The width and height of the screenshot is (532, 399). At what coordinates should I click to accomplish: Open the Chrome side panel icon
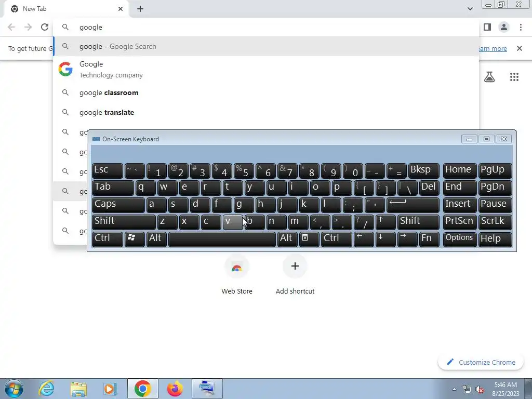click(x=487, y=27)
